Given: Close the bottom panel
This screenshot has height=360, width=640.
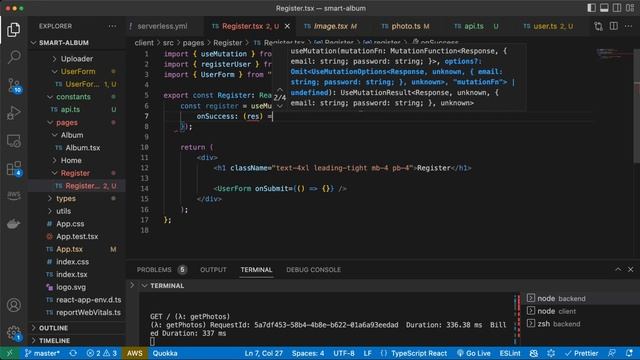Looking at the screenshot, I should click(x=631, y=269).
